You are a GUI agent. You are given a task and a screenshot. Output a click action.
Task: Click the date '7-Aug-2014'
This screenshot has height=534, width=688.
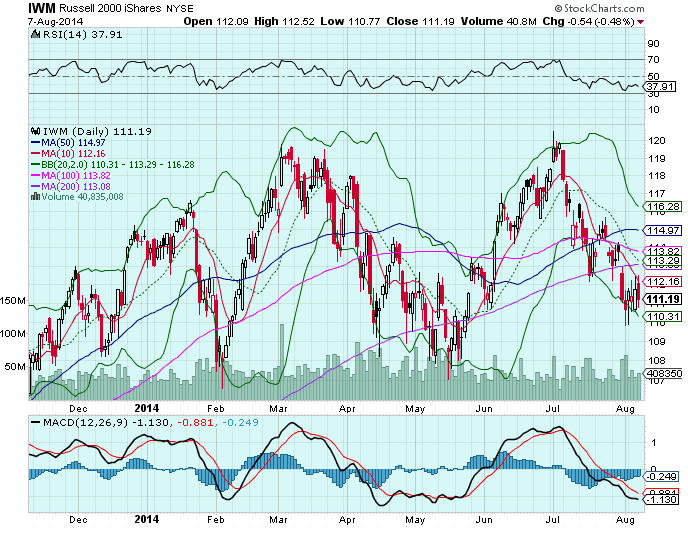click(55, 22)
